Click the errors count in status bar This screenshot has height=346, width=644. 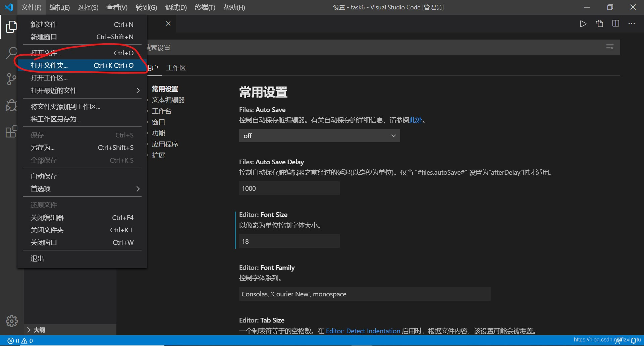(14, 341)
